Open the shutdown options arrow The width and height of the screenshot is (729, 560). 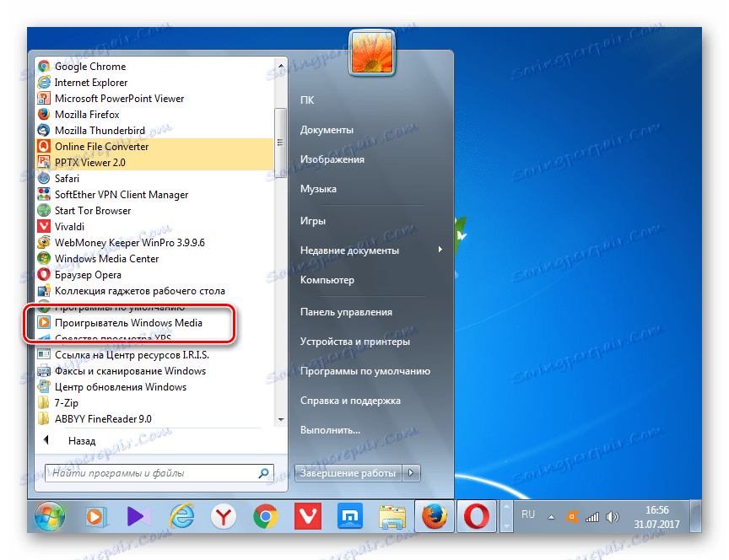tap(411, 473)
